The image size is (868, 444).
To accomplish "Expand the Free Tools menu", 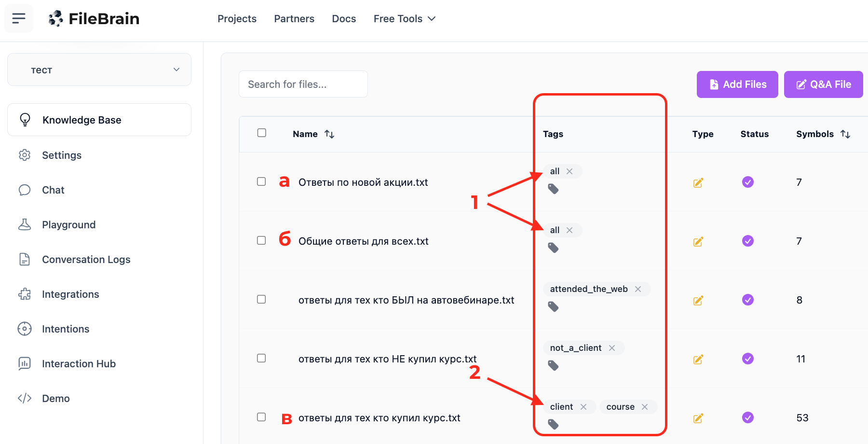I will [x=404, y=19].
